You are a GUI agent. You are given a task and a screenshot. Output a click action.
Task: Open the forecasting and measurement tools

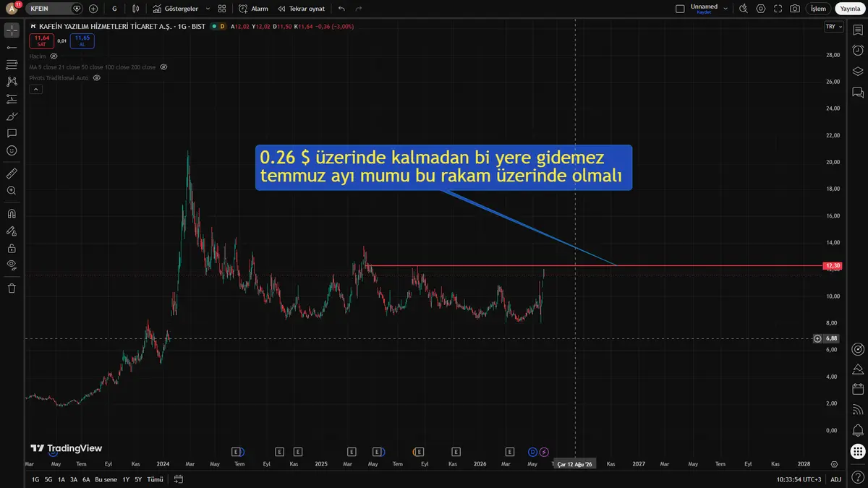[x=12, y=99]
